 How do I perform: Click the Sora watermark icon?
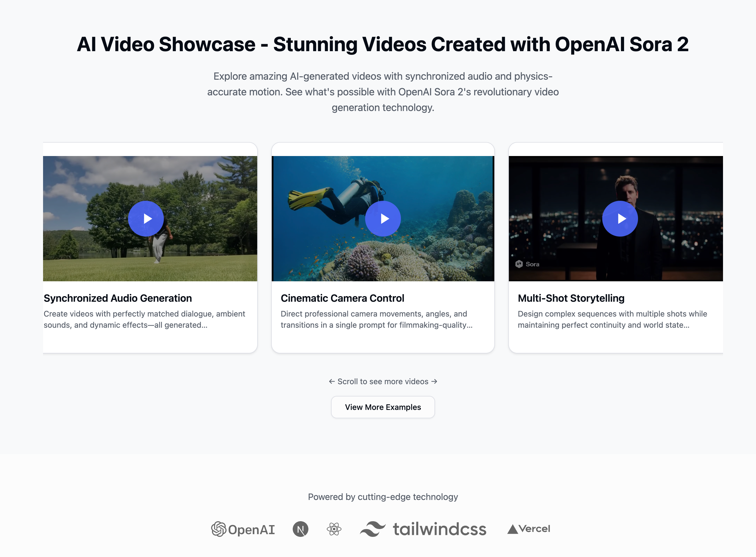[519, 264]
